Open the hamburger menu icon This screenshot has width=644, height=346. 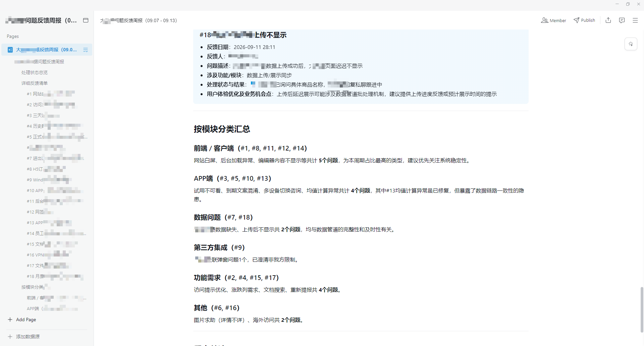(x=635, y=20)
